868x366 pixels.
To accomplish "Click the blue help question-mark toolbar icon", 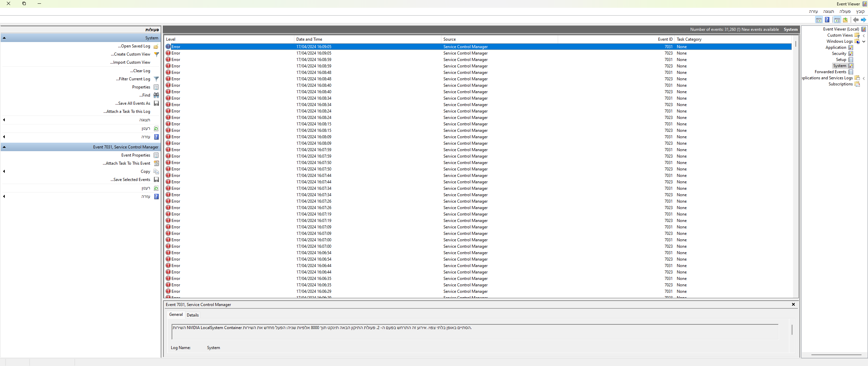I will coord(827,20).
